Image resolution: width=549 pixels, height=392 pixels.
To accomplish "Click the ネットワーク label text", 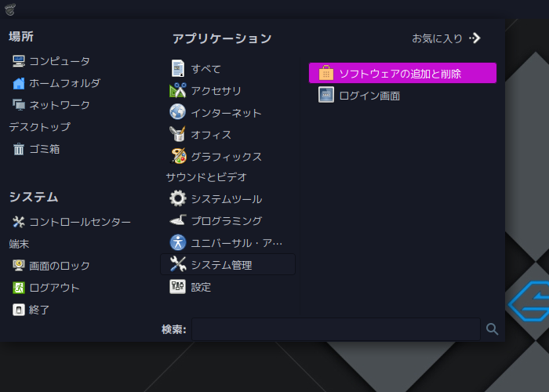I will click(60, 105).
